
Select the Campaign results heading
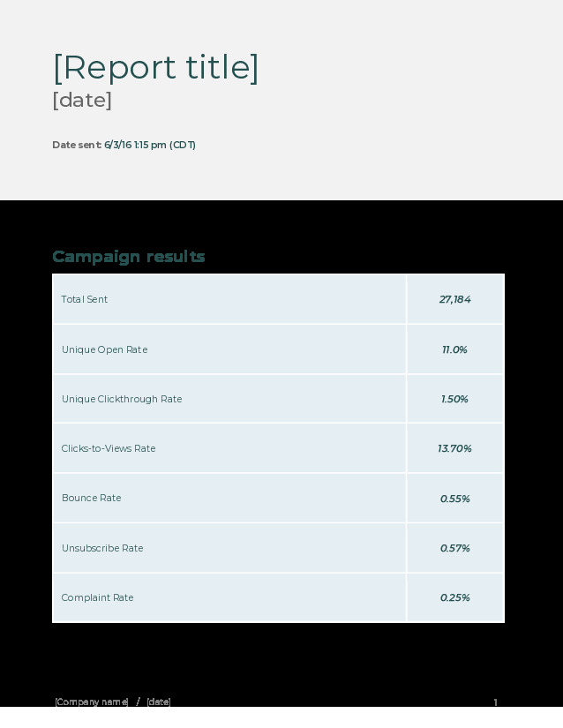point(129,257)
